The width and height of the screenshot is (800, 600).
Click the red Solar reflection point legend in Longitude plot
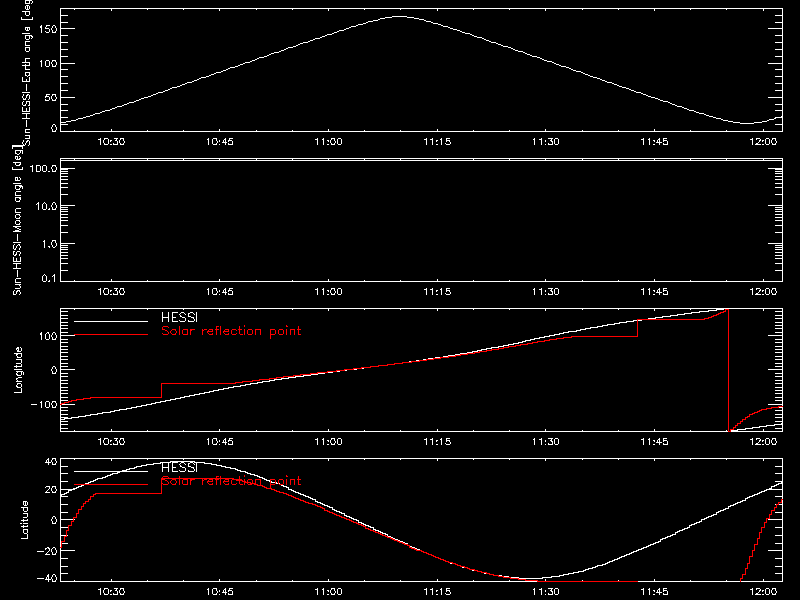pyautogui.click(x=231, y=331)
